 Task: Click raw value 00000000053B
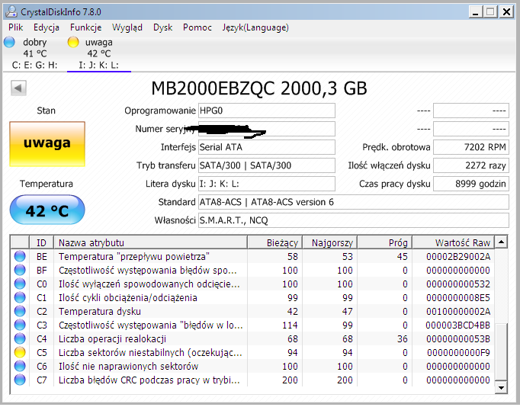[x=458, y=338]
